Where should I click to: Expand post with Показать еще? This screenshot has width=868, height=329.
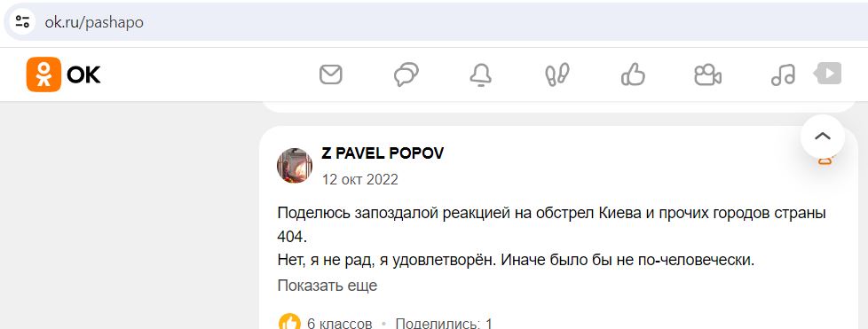327,286
